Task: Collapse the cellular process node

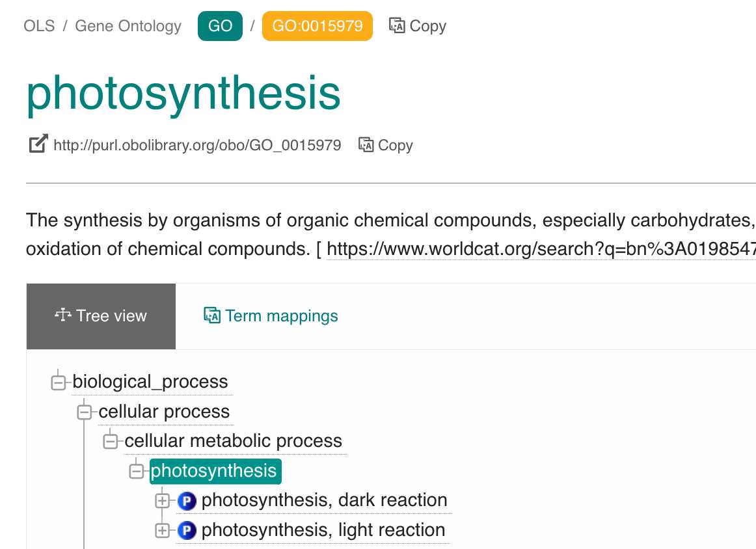Action: click(x=85, y=412)
